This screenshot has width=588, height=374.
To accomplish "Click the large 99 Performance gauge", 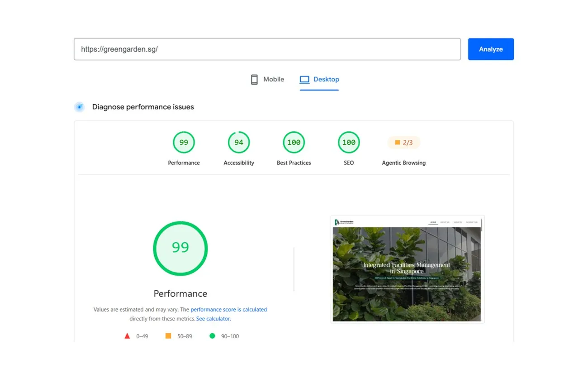I will point(180,248).
